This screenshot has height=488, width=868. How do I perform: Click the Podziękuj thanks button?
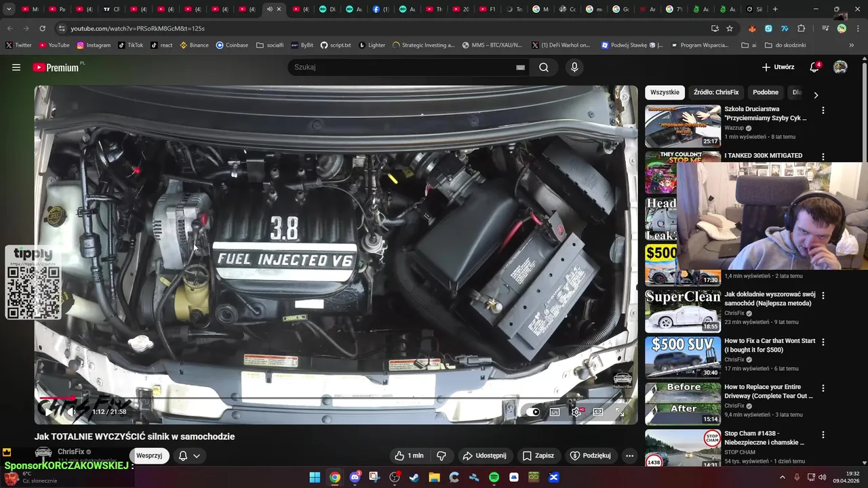[x=591, y=455]
